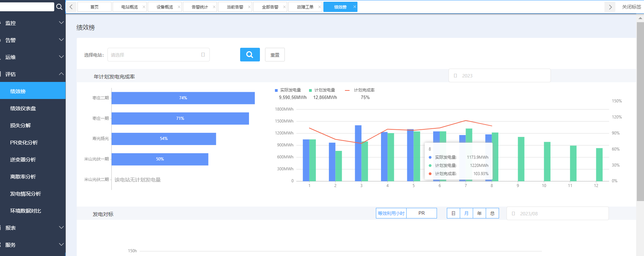644x256 pixels.
Task: Switch to the 全部告警 tab
Action: 270,7
